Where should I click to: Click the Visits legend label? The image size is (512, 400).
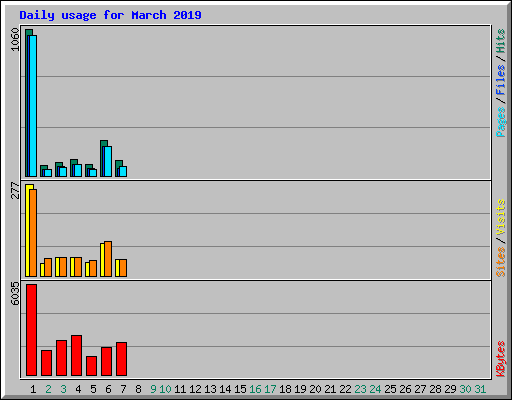pos(501,218)
